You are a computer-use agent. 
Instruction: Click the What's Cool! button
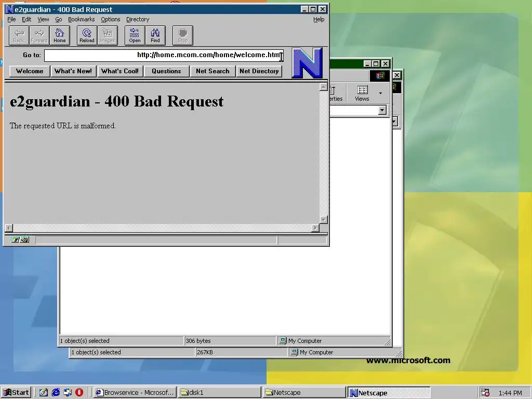click(x=120, y=71)
